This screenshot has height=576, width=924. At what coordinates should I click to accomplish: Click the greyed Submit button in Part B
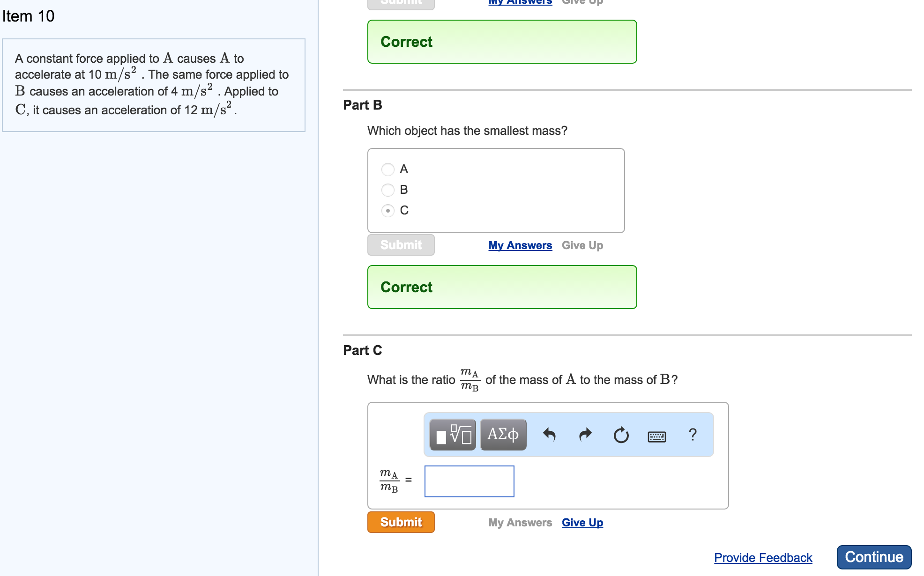tap(401, 245)
